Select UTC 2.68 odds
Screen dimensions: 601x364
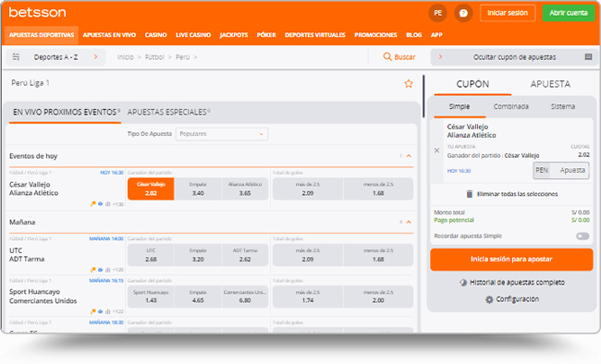(x=151, y=255)
